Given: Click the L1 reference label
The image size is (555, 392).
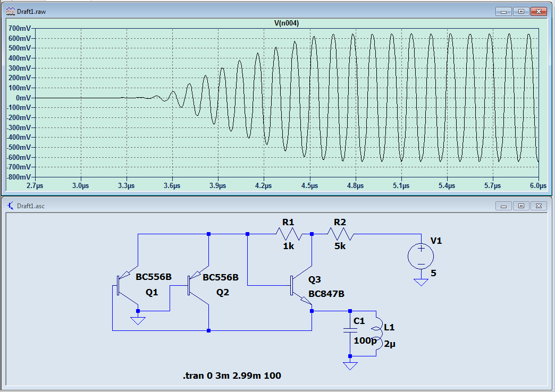Looking at the screenshot, I should [389, 327].
